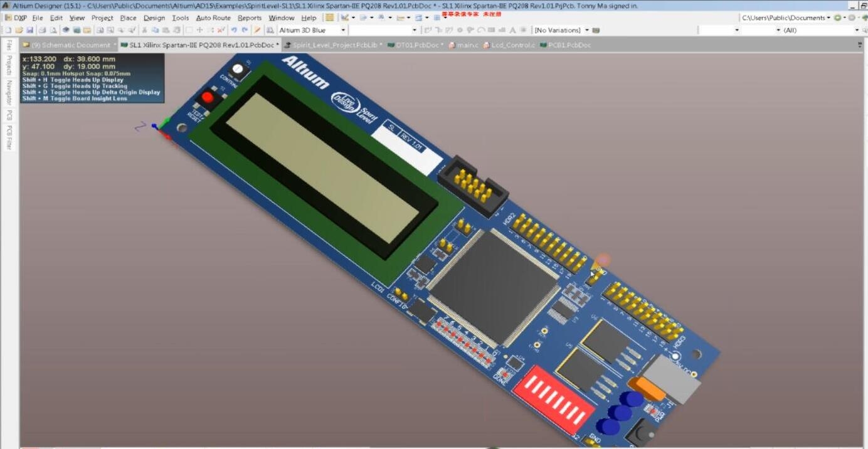Open the document tabs overflow arrow
The height and width of the screenshot is (449, 868).
[860, 45]
